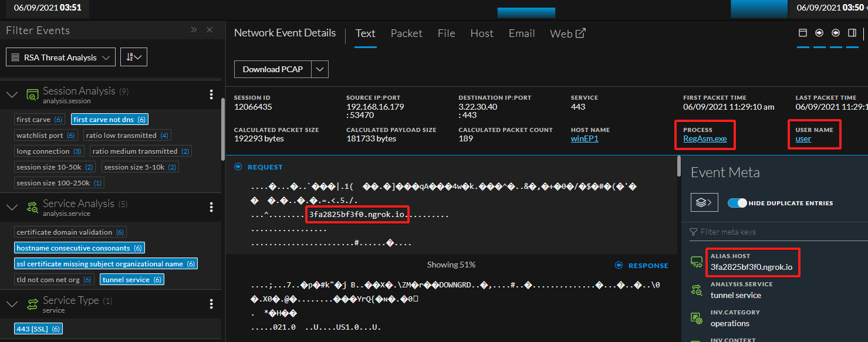
Task: Open Service Analysis three-dot menu
Action: click(x=211, y=207)
